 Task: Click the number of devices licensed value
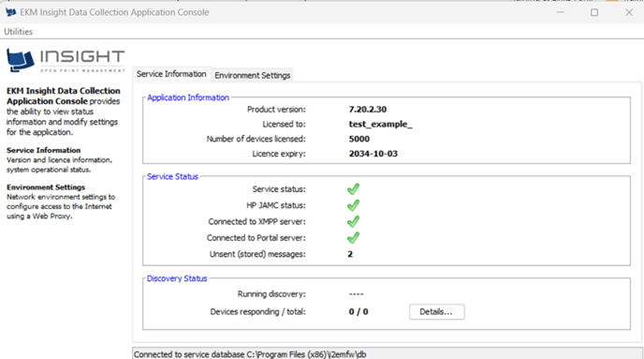click(359, 139)
